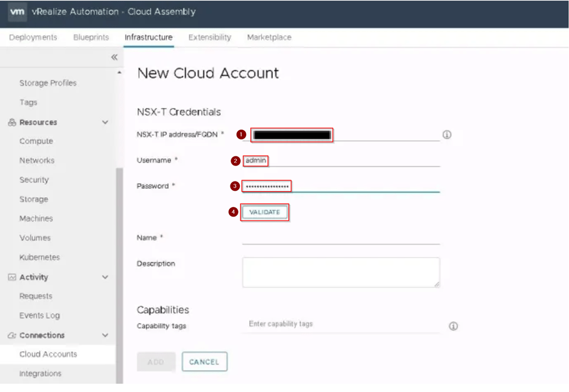
Task: Click the Activity section icon
Action: click(x=12, y=278)
